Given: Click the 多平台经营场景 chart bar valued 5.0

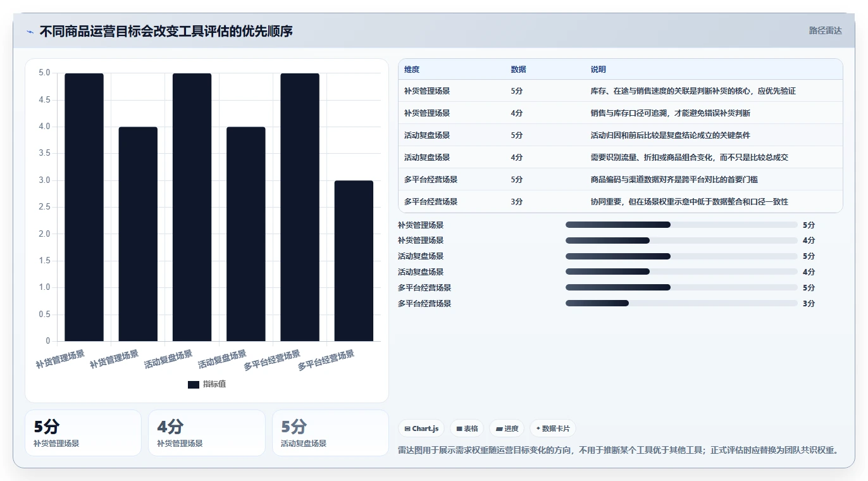Looking at the screenshot, I should 300,207.
